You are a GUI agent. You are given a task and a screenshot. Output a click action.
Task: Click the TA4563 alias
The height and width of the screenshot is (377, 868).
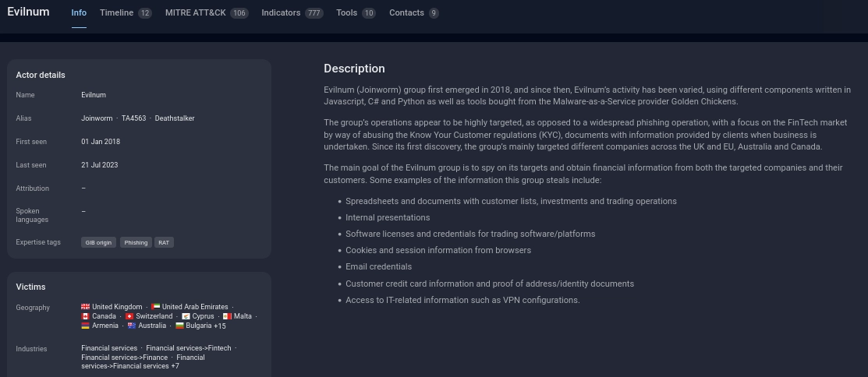point(134,118)
